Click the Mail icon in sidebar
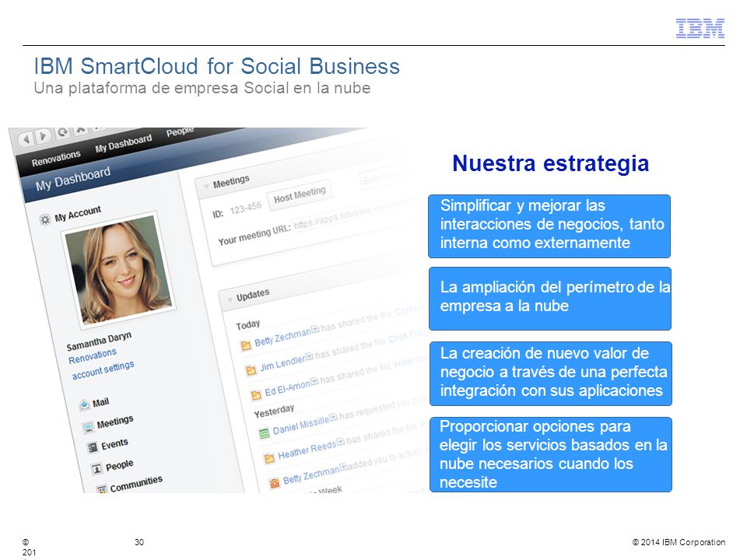The image size is (747, 560). pos(84,404)
